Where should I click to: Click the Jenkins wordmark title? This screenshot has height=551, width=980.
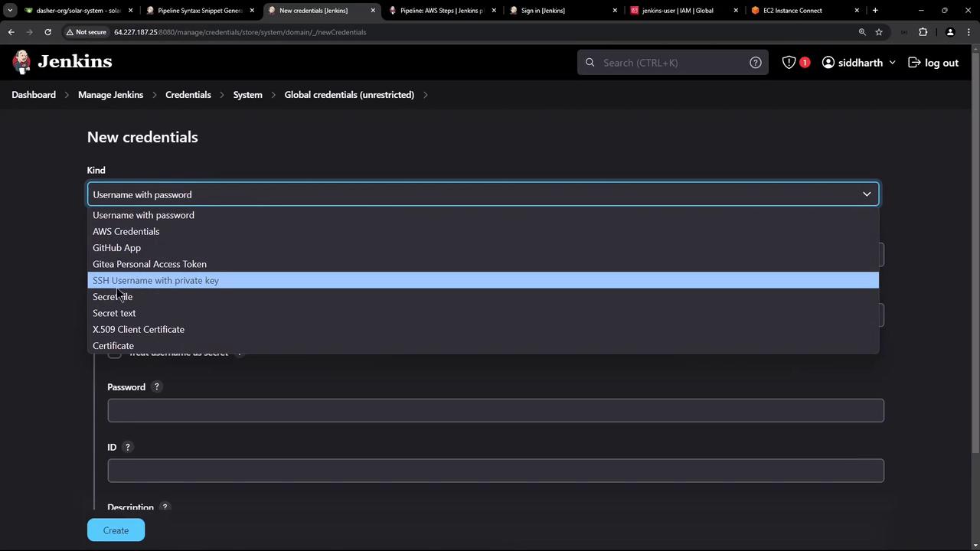(x=75, y=61)
